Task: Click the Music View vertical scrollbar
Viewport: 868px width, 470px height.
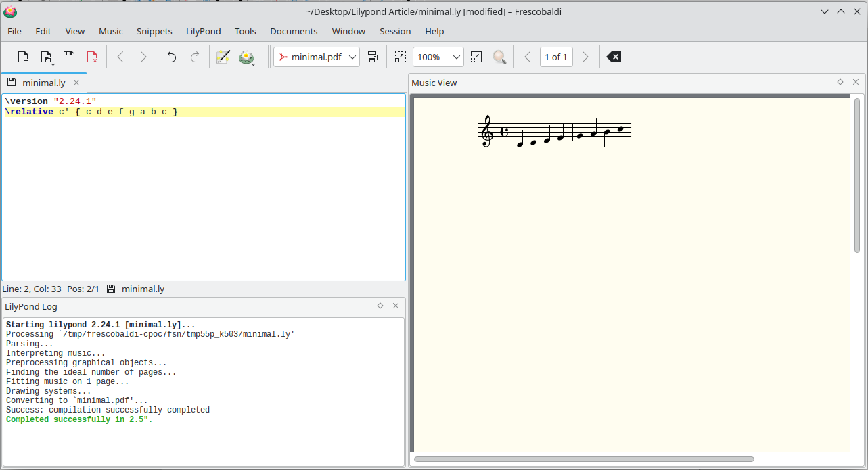Action: pyautogui.click(x=857, y=176)
